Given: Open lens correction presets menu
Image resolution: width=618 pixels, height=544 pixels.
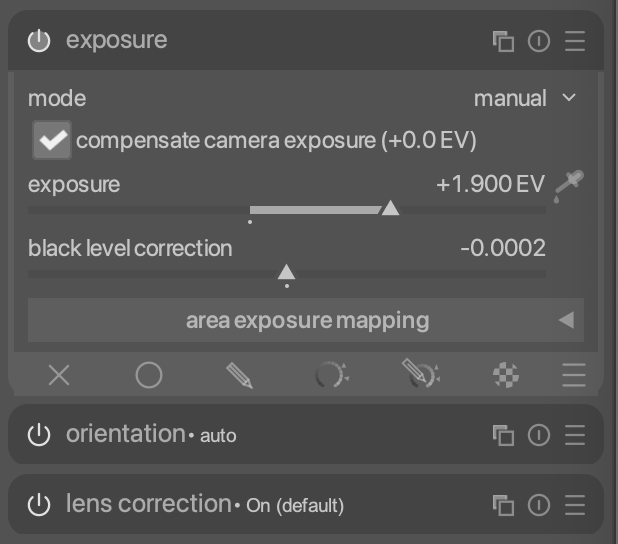Looking at the screenshot, I should [x=575, y=505].
